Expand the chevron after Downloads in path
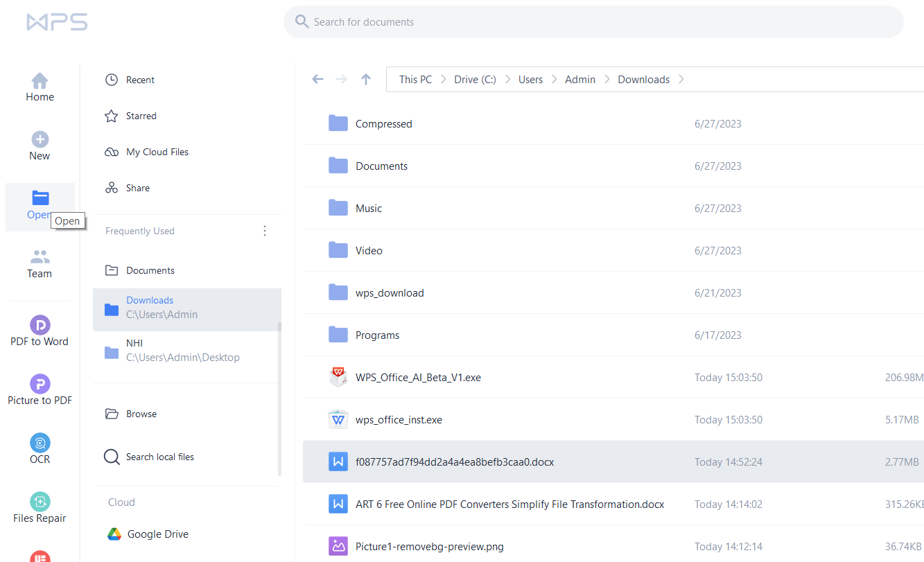Viewport: 924px width, 562px height. click(x=681, y=80)
